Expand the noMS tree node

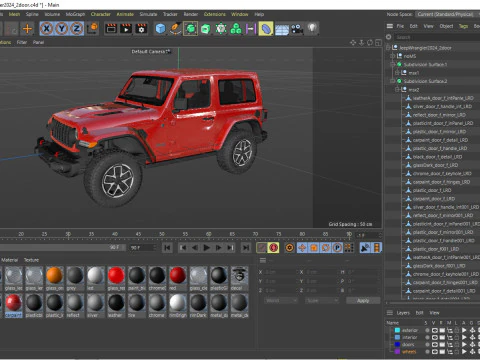(x=392, y=56)
